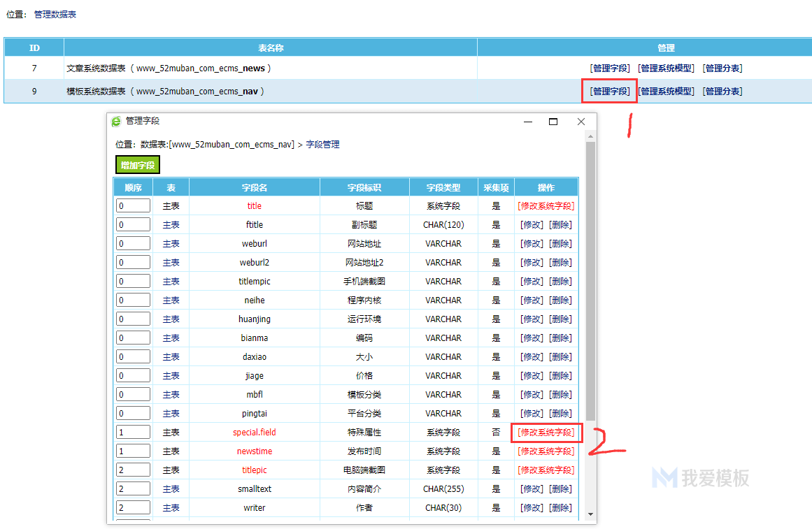Click the 字段管理 breadcrumb link in popup
The height and width of the screenshot is (529, 812).
(322, 145)
